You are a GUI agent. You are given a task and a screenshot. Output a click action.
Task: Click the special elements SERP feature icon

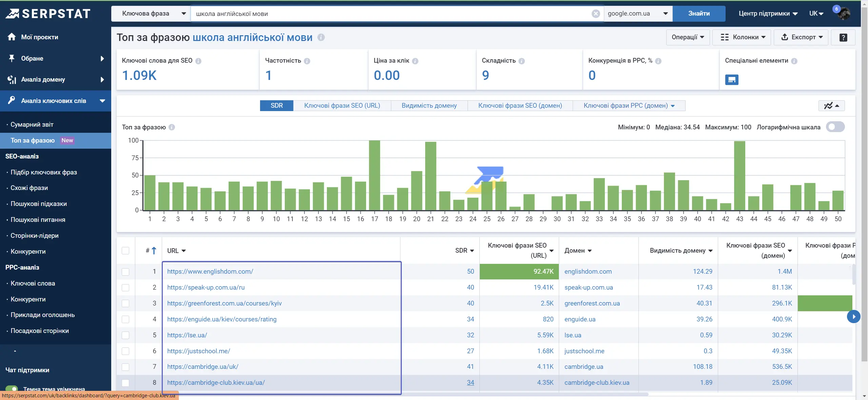[732, 80]
